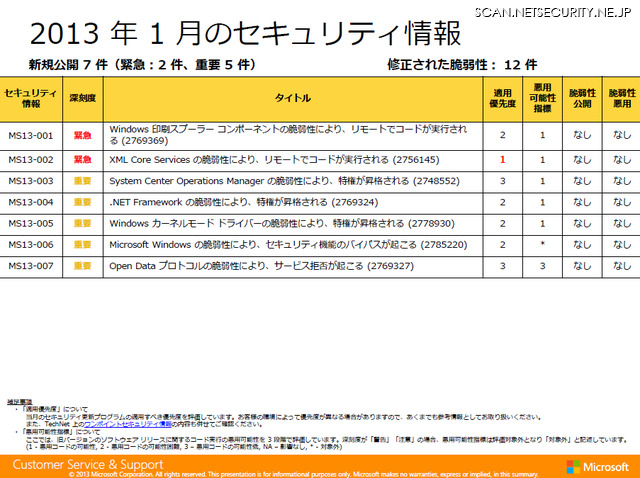
Task: Click the 脆弱性公開 なし cell for MS13-001
Action: pos(582,136)
